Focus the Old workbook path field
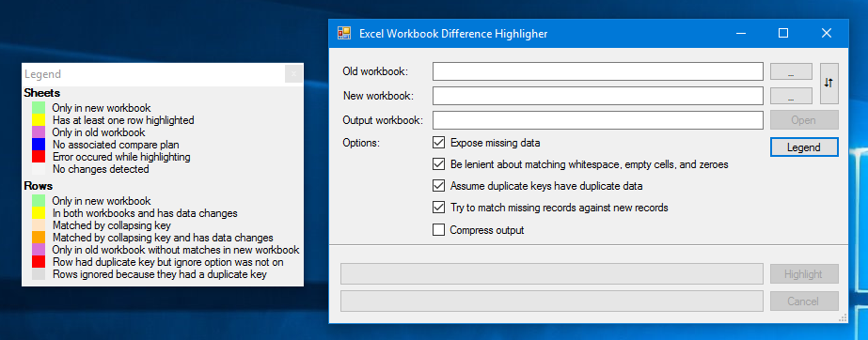This screenshot has height=340, width=868. [x=598, y=72]
